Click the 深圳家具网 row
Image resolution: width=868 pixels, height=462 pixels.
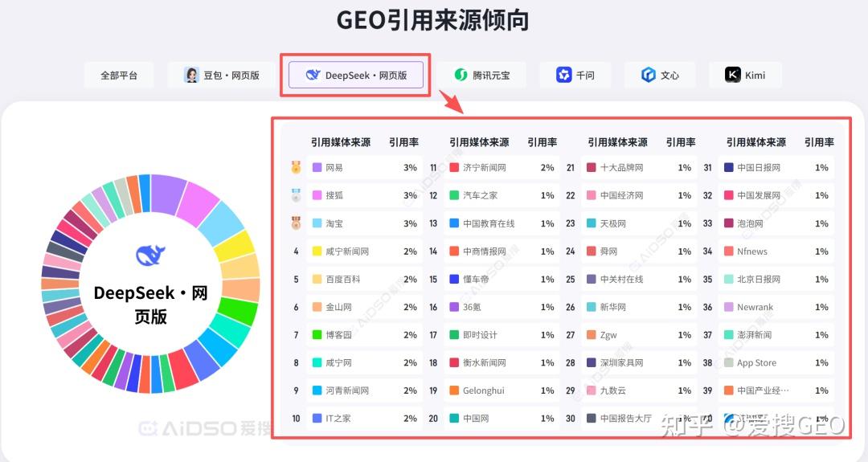pos(639,362)
